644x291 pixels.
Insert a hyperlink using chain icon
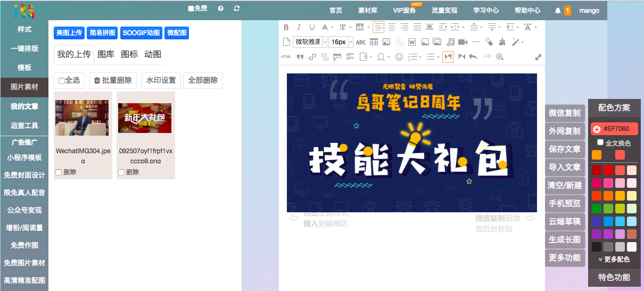(x=312, y=57)
